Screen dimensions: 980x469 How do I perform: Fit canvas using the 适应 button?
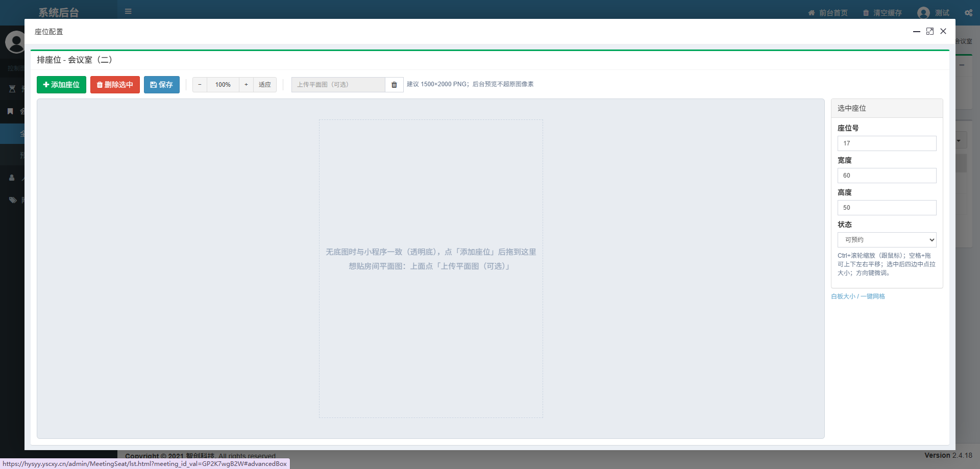tap(265, 85)
